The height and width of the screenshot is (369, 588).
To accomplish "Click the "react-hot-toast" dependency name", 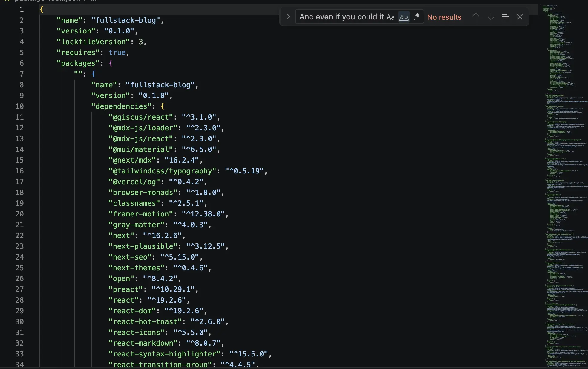I will 145,321.
